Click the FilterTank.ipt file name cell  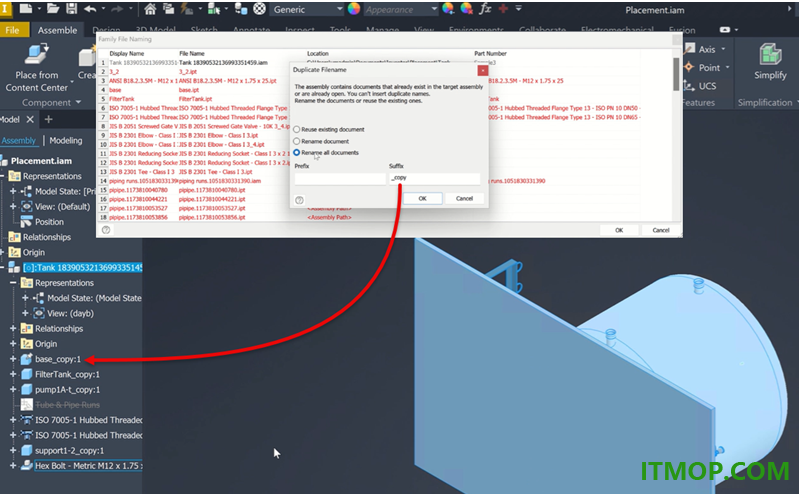pos(195,99)
